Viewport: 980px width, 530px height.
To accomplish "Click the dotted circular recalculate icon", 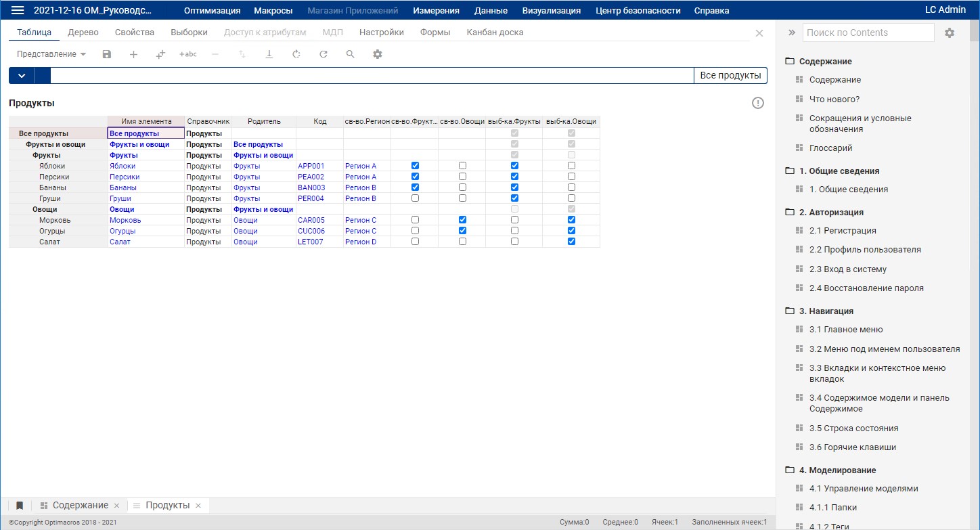I will pyautogui.click(x=296, y=54).
